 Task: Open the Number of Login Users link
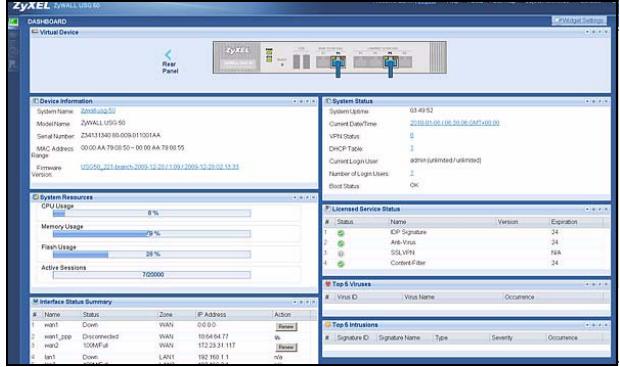(x=412, y=173)
